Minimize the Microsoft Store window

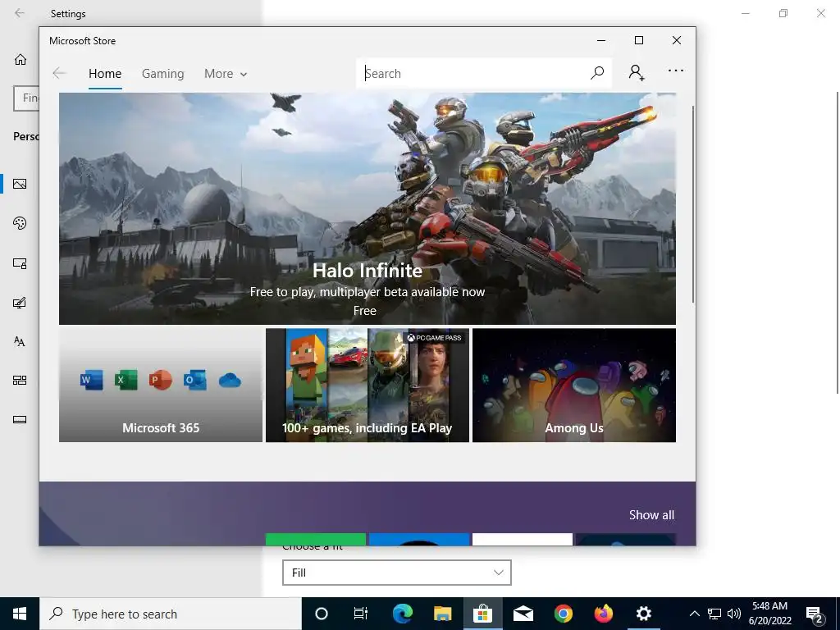[x=601, y=40]
